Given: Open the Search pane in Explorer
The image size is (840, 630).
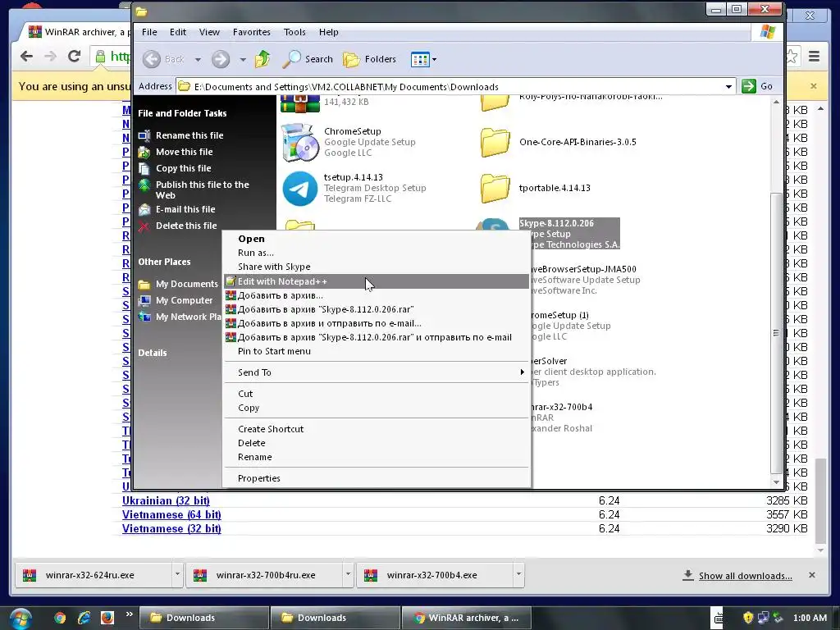Looking at the screenshot, I should 308,59.
